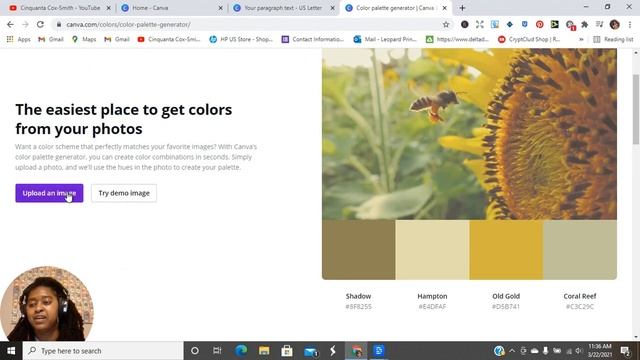This screenshot has height=360, width=640.
Task: Open the Windows Start menu
Action: click(11, 351)
